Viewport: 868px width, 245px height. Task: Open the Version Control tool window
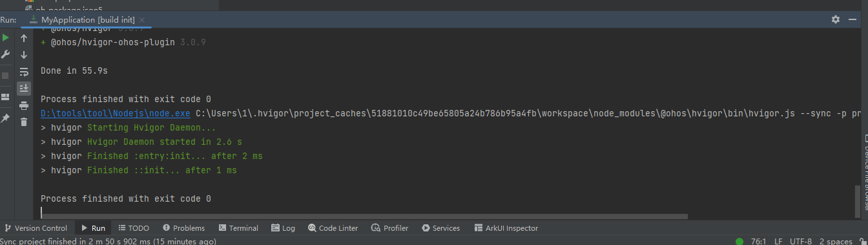coord(36,228)
